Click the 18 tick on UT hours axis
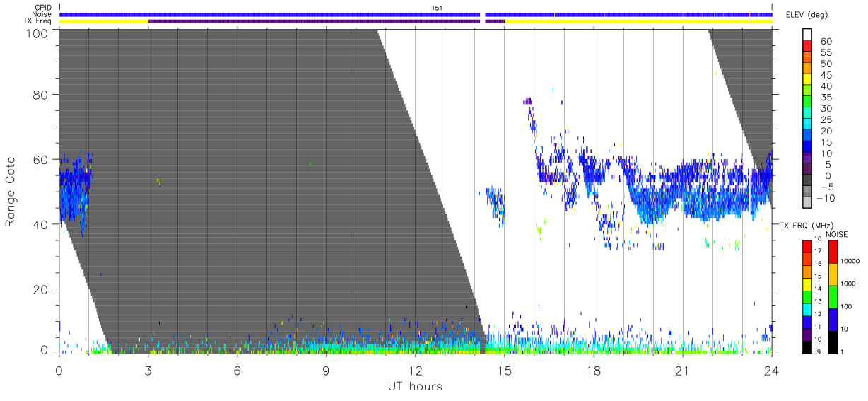The height and width of the screenshot is (401, 868). click(x=593, y=371)
